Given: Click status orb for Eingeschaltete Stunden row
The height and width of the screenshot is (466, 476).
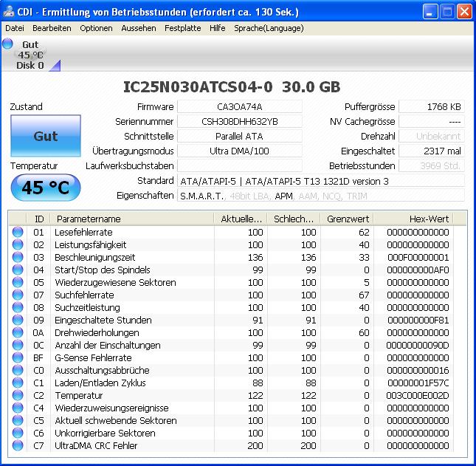Looking at the screenshot, I should 18,320.
